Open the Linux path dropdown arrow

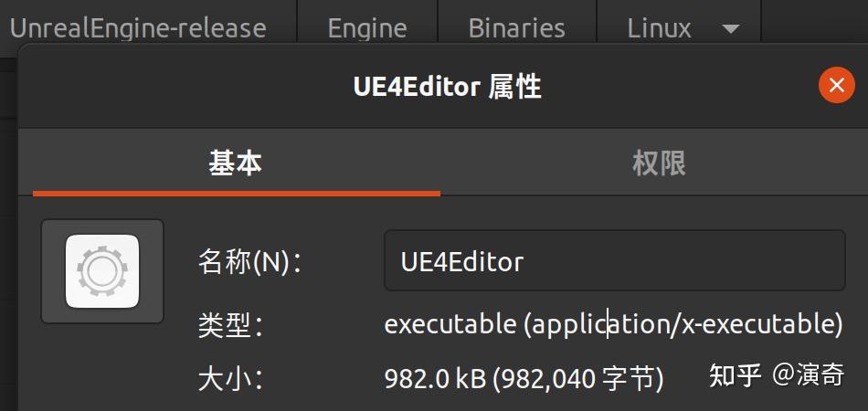pyautogui.click(x=730, y=28)
